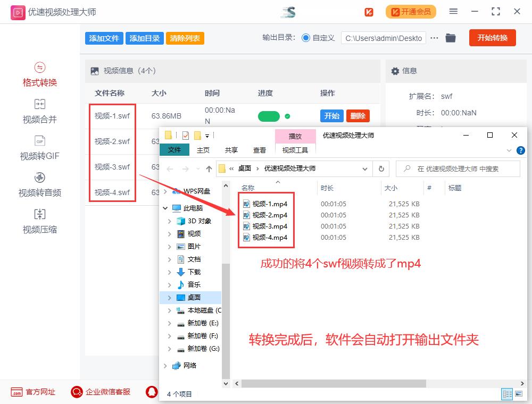Select the 格式转换 tool in the sidebar
The image size is (532, 404).
tap(40, 74)
